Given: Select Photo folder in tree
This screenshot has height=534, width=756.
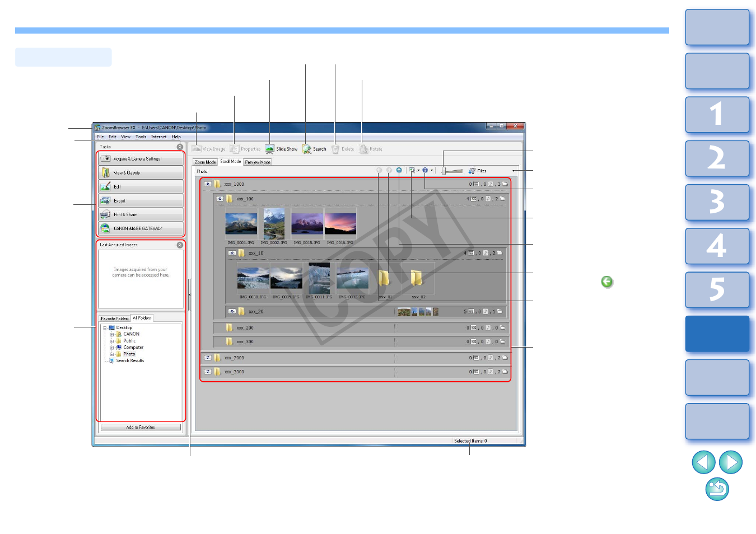Looking at the screenshot, I should point(129,354).
